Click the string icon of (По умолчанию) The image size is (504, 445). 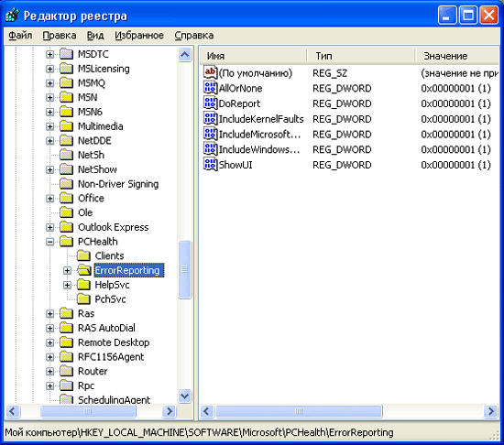[x=210, y=72]
